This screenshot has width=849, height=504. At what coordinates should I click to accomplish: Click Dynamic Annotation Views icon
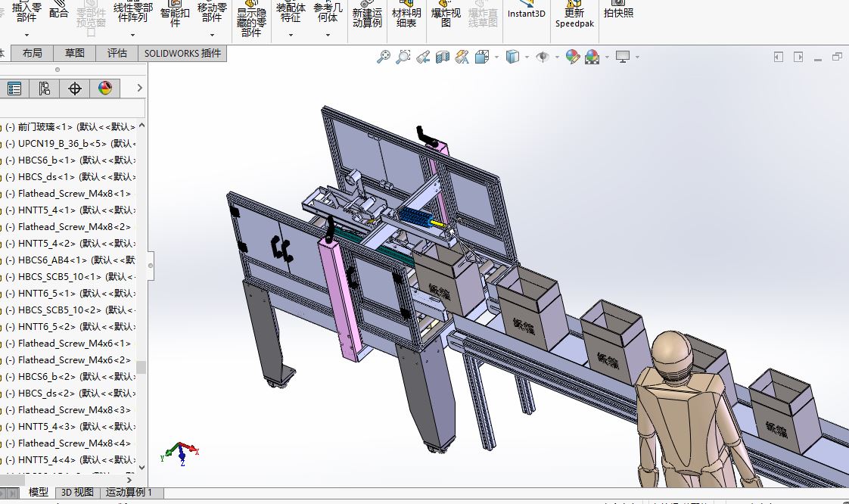462,57
